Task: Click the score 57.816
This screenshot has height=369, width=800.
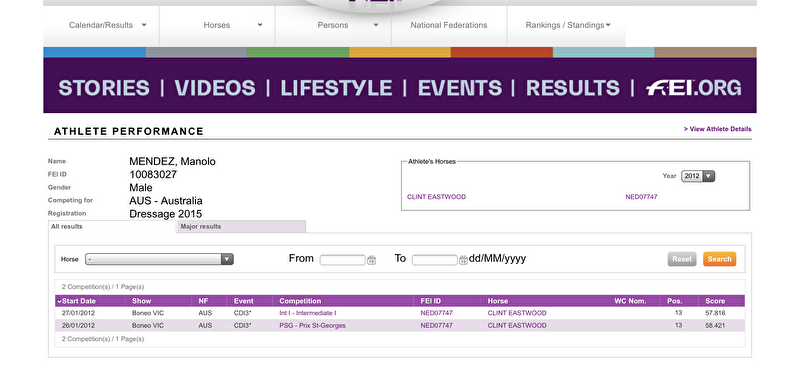Action: pyautogui.click(x=715, y=313)
